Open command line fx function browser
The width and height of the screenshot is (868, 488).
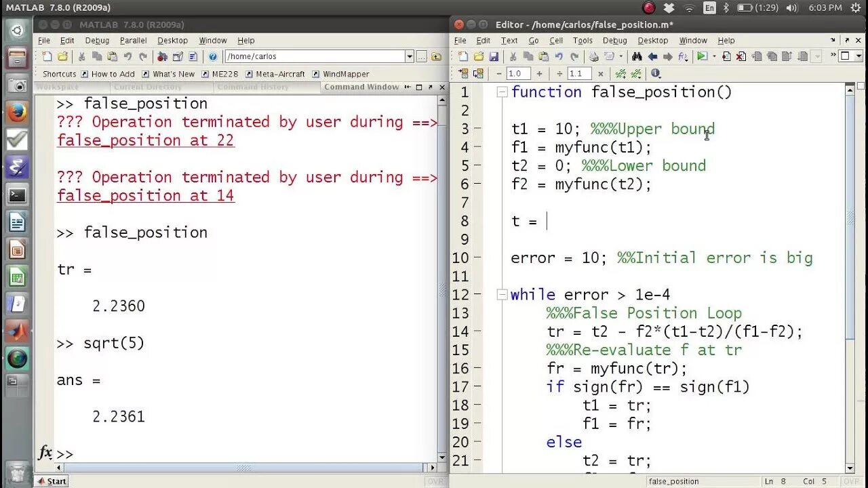45,453
